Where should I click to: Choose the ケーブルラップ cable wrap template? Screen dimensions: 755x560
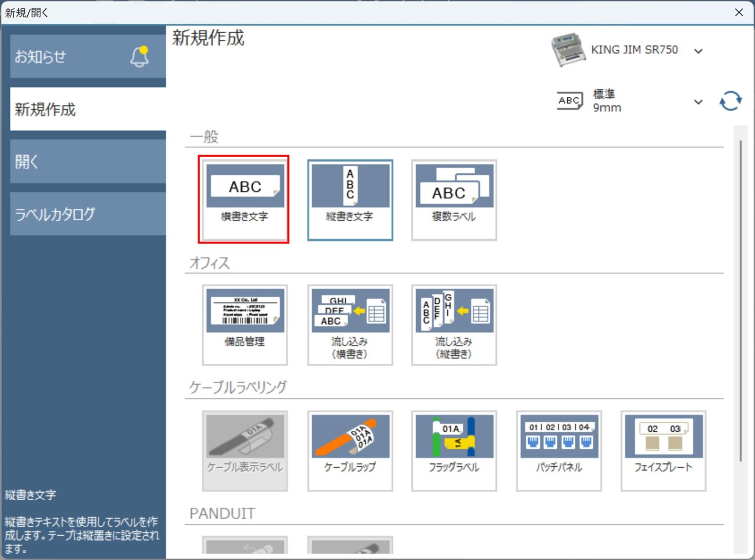[350, 451]
